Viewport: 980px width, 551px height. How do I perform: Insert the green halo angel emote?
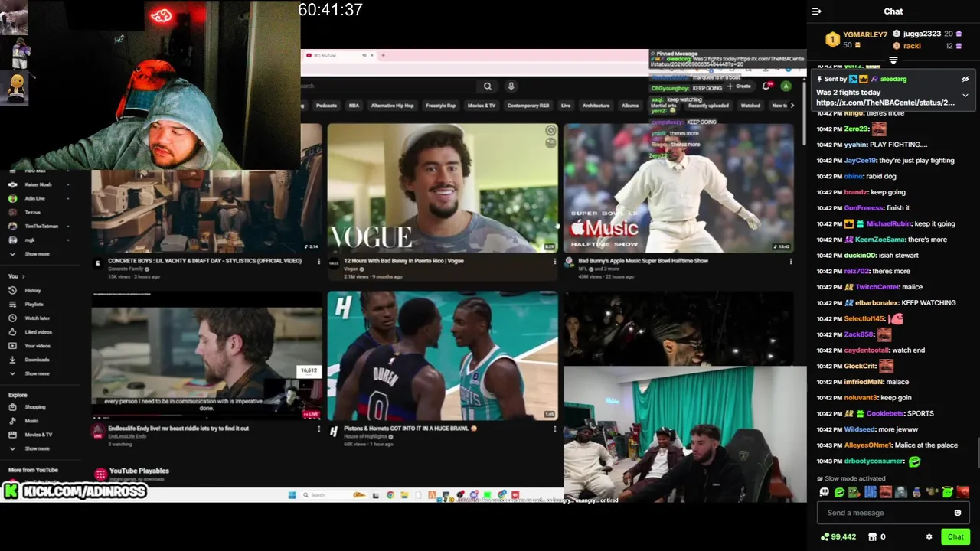coord(947,492)
